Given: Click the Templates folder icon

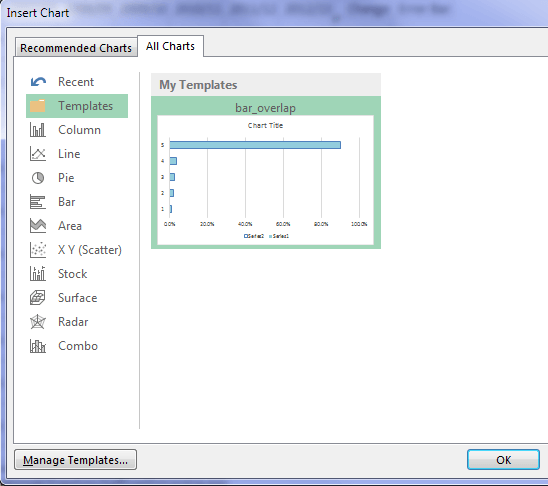Looking at the screenshot, I should coord(38,106).
